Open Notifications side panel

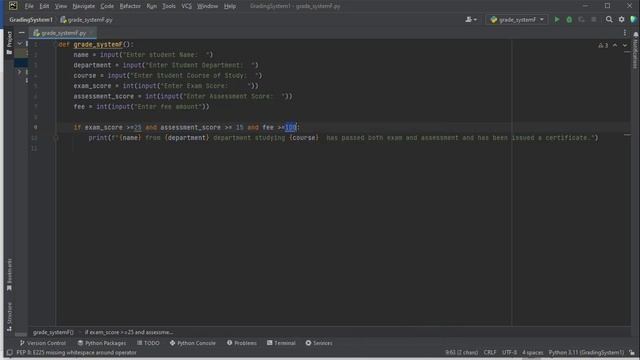click(x=635, y=51)
